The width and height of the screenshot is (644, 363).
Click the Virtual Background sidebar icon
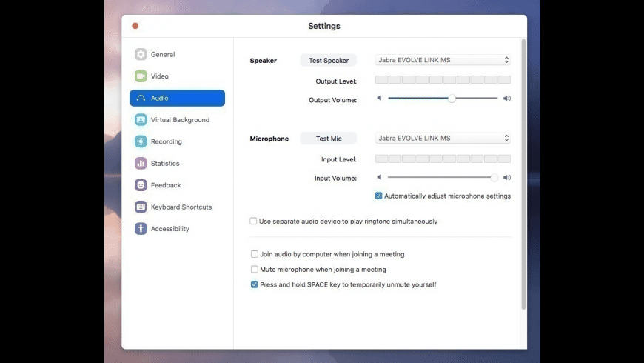pos(141,120)
